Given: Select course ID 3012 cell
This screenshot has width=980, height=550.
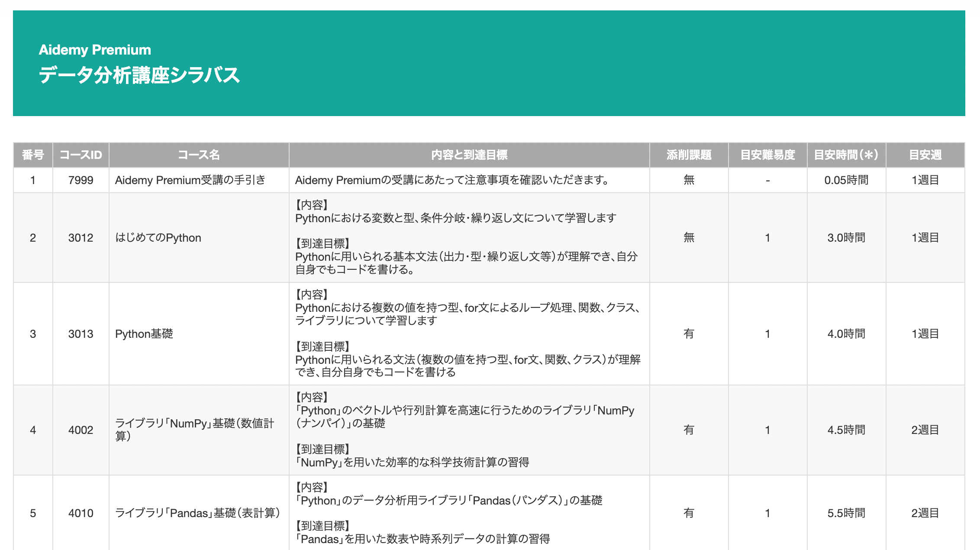Looking at the screenshot, I should tap(81, 238).
